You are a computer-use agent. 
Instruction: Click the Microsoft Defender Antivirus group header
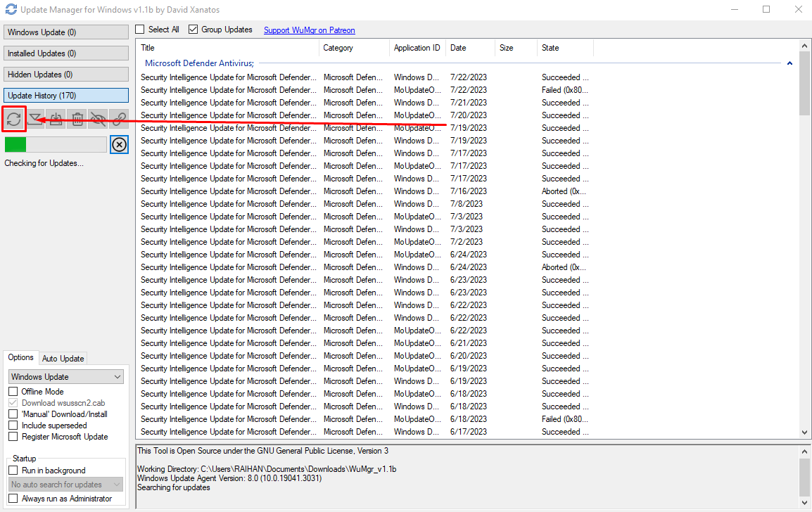(199, 63)
